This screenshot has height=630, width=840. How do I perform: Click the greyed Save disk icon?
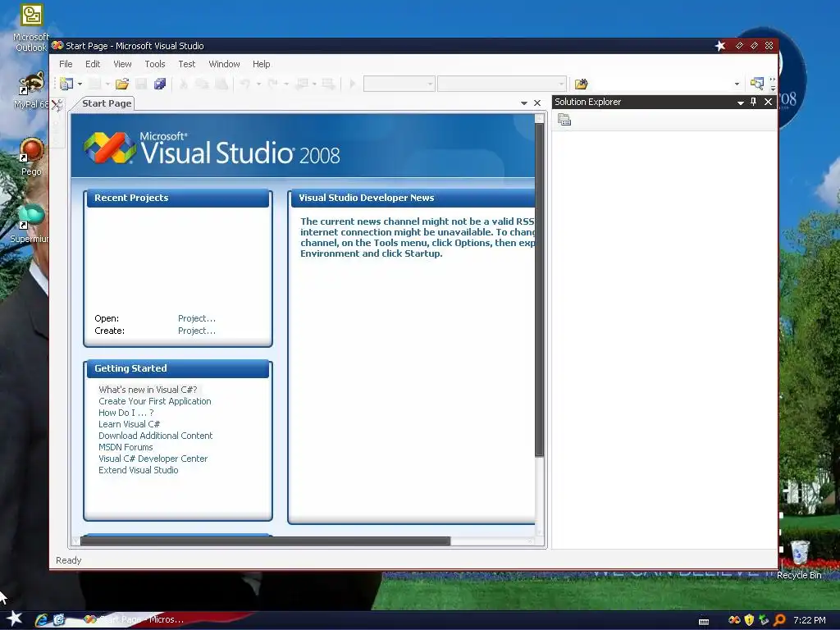point(141,84)
